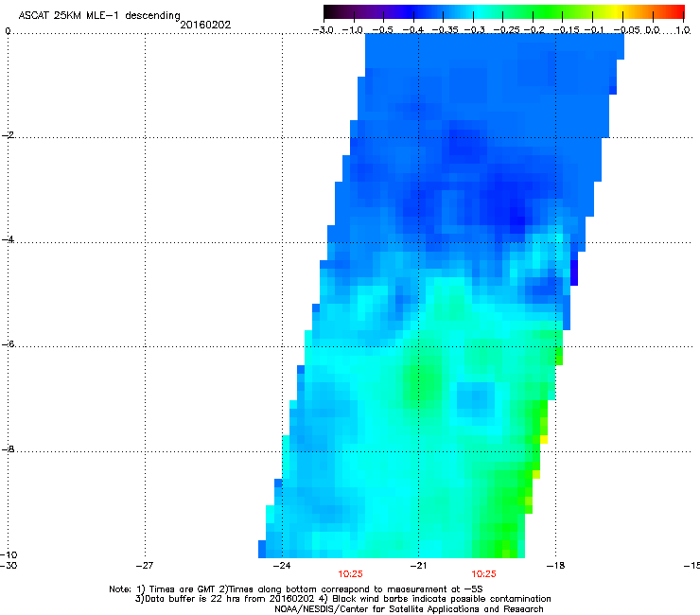Click the color bar label -3.0

click(x=323, y=30)
